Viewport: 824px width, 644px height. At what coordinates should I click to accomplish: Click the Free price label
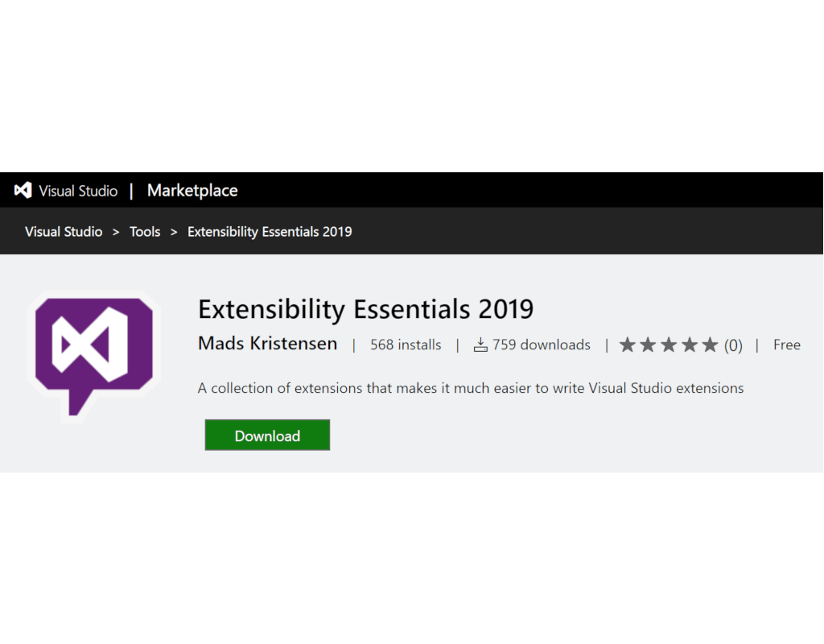click(787, 345)
